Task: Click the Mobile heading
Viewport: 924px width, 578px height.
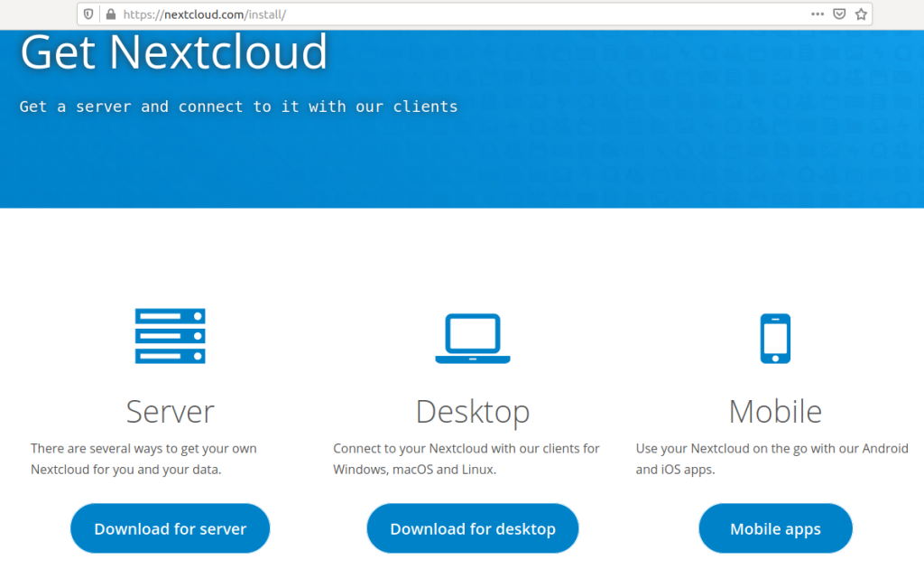Action: 775,411
